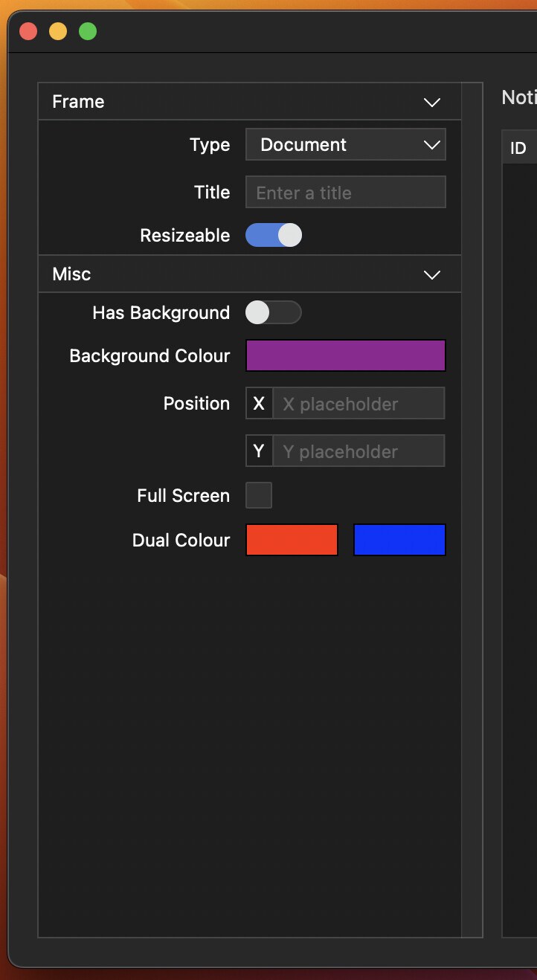The image size is (537, 980).
Task: Pick the red Dual Colour swatch
Action: coord(292,540)
